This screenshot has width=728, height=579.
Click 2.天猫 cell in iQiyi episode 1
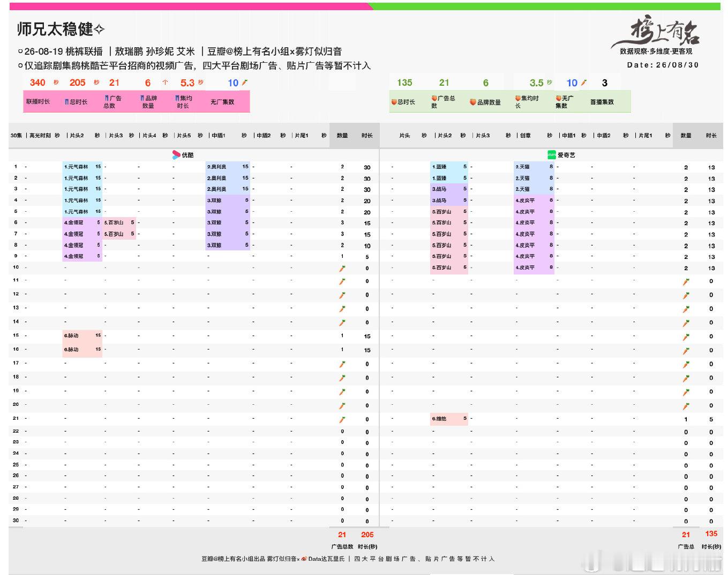(534, 167)
